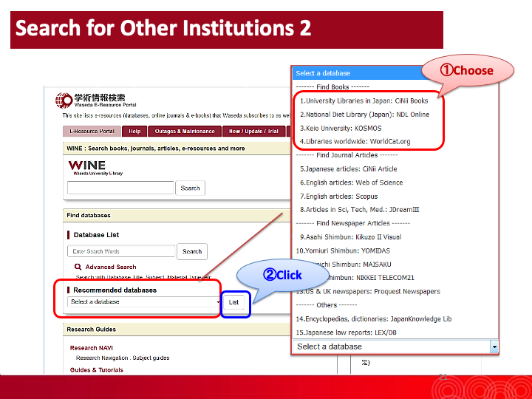
Task: Click the dropdown arrow at the bottom of the database list
Action: 494,347
